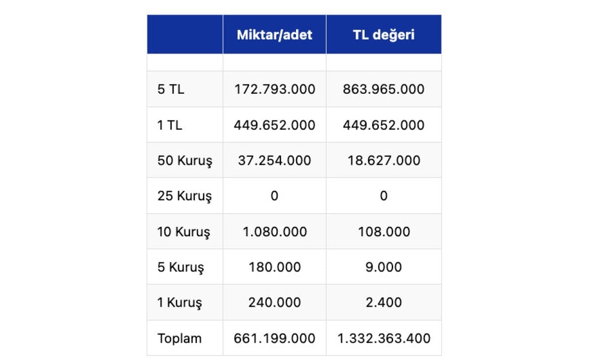Select the 172.793.000 quantity cell
The height and width of the screenshot is (364, 592).
274,90
